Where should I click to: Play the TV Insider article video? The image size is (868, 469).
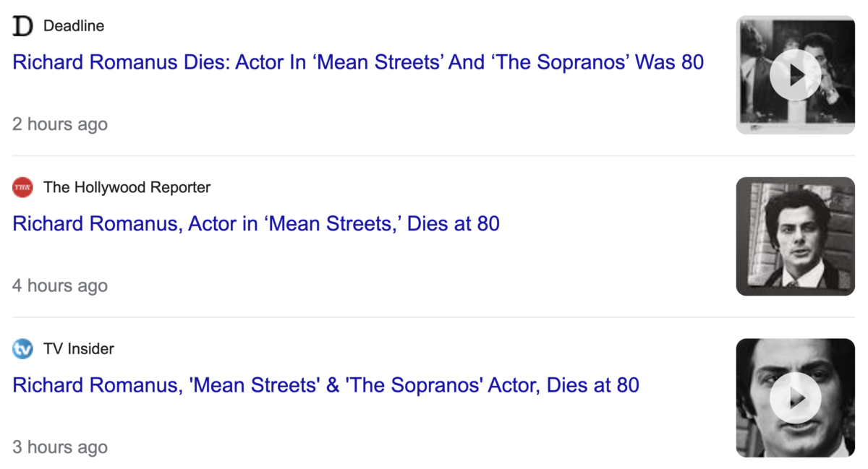tap(795, 397)
